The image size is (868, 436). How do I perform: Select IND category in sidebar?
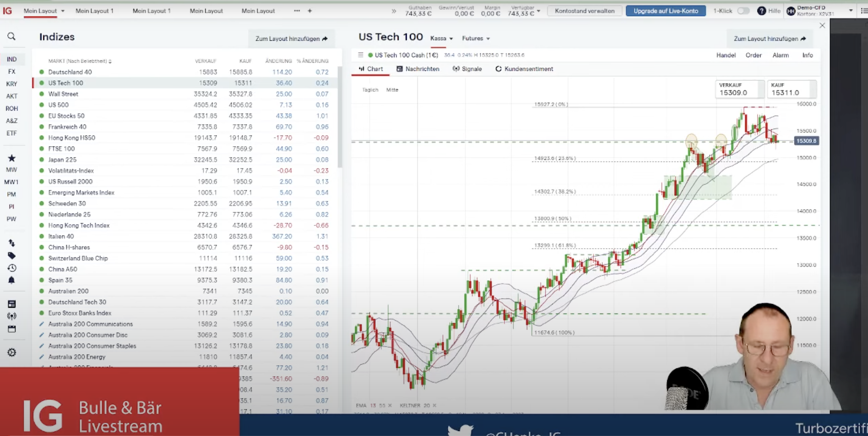click(12, 59)
